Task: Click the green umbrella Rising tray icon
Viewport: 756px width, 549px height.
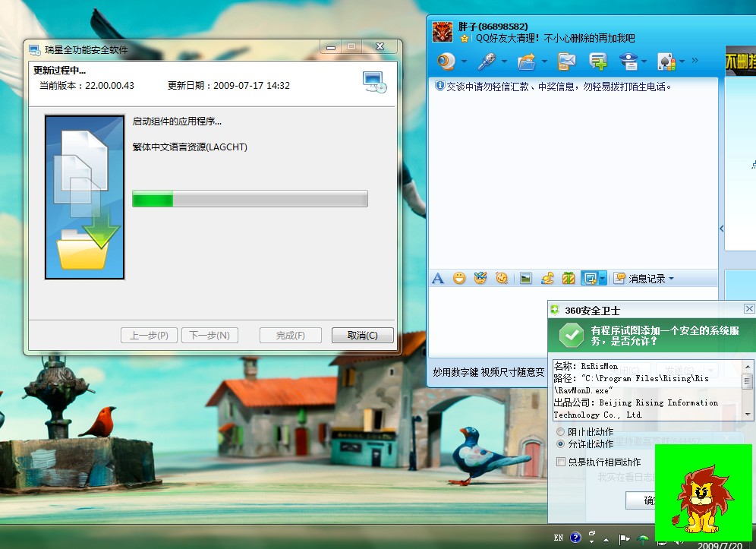Action: point(643,539)
